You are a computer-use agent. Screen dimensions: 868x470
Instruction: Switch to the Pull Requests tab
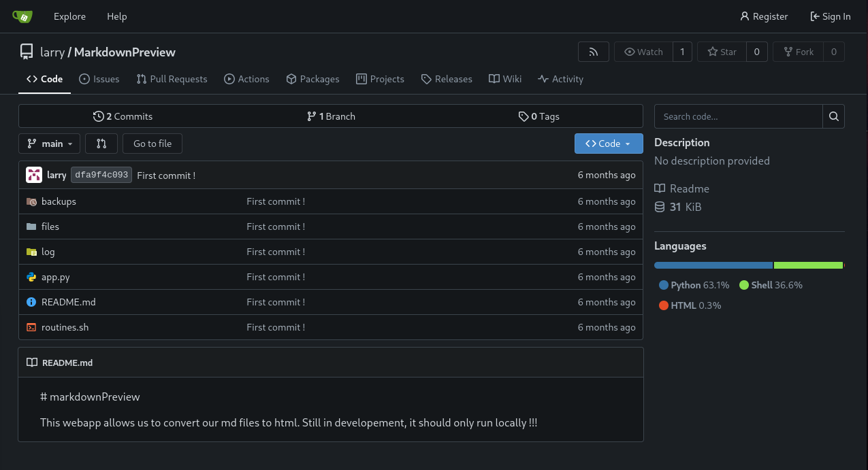[x=172, y=79]
